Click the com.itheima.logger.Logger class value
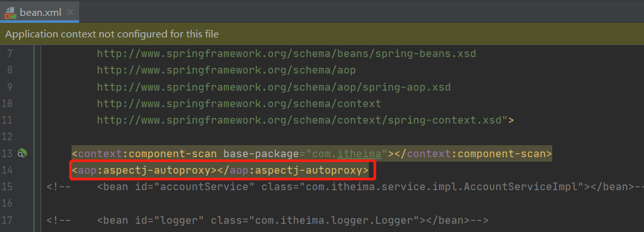 (x=334, y=221)
